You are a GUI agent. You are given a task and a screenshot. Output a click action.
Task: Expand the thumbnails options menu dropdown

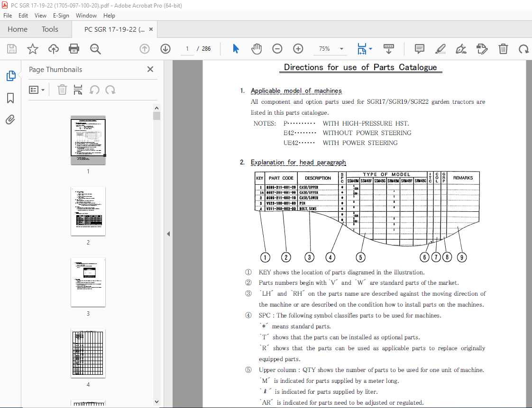click(x=37, y=90)
